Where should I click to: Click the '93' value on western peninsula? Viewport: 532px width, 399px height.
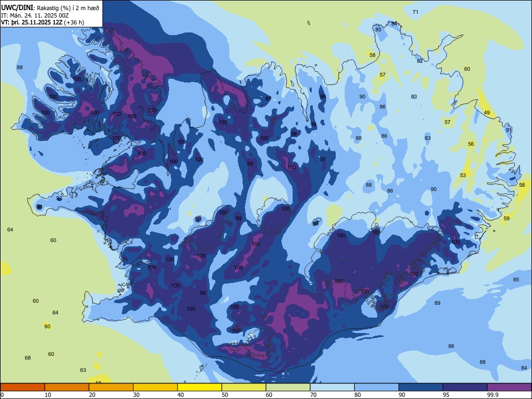pyautogui.click(x=60, y=198)
